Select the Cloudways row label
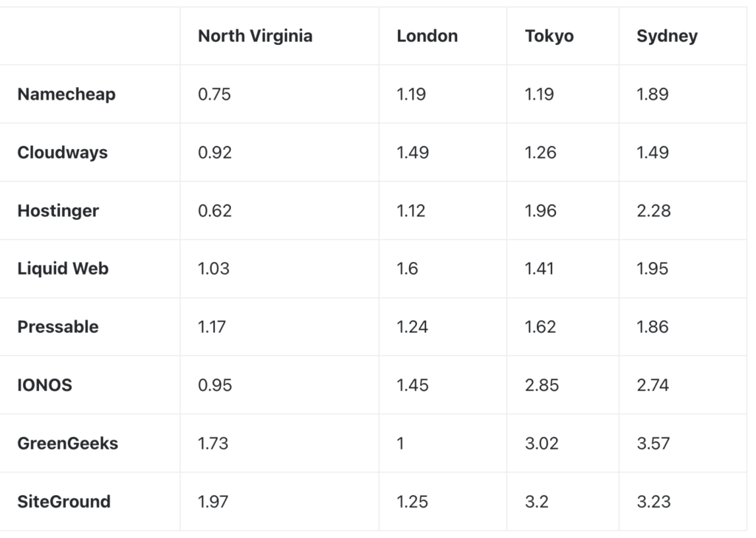 63,153
